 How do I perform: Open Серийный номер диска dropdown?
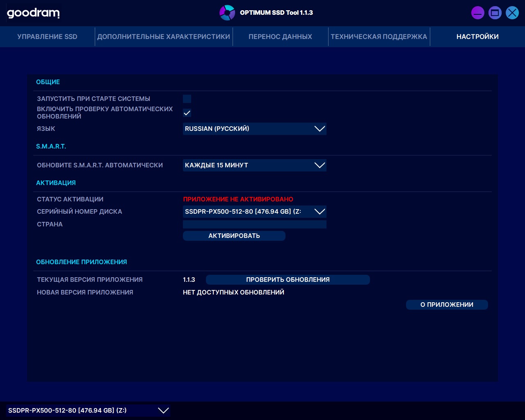[x=255, y=212]
